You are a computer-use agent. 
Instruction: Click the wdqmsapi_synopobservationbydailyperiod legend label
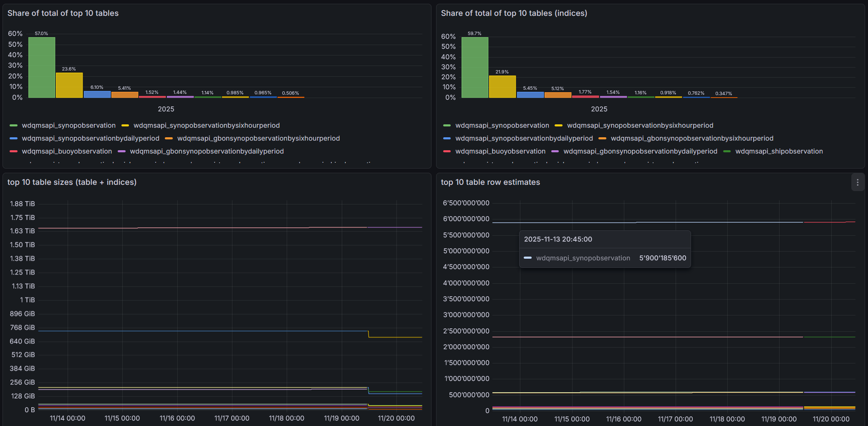[x=90, y=138]
